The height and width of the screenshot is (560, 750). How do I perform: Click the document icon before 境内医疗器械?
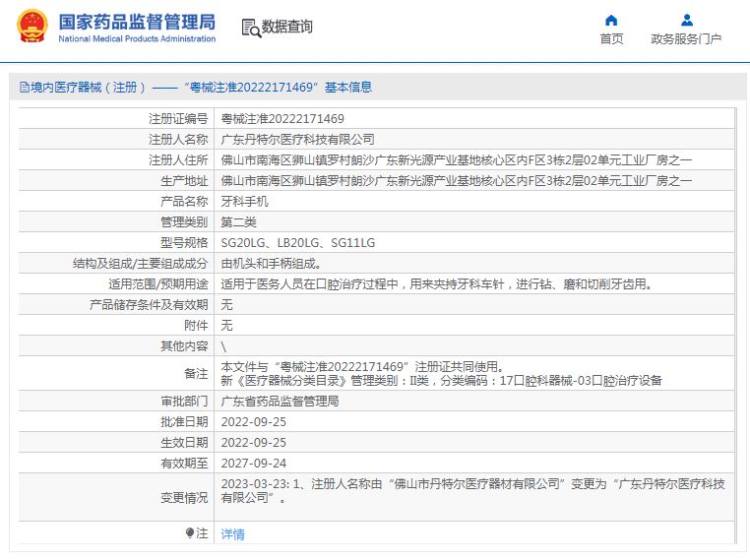pos(24,87)
